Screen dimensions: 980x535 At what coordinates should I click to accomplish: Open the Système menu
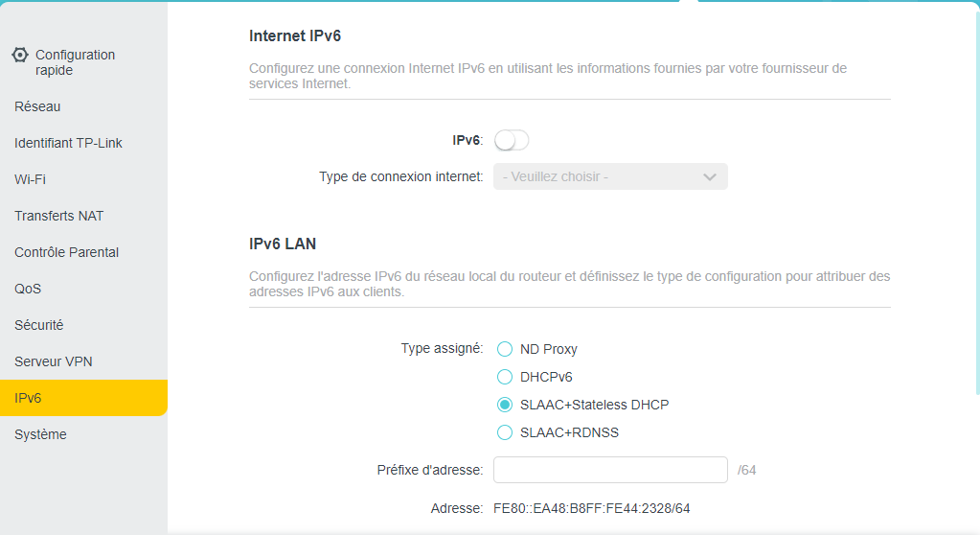(x=40, y=434)
